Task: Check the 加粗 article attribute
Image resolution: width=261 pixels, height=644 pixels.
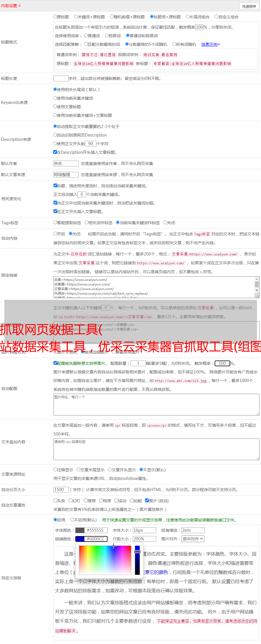Action: (132, 501)
